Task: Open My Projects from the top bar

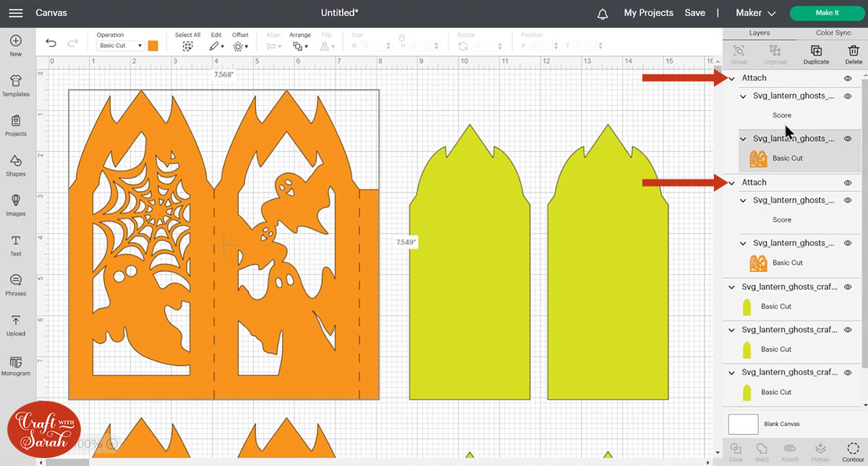Action: click(648, 13)
